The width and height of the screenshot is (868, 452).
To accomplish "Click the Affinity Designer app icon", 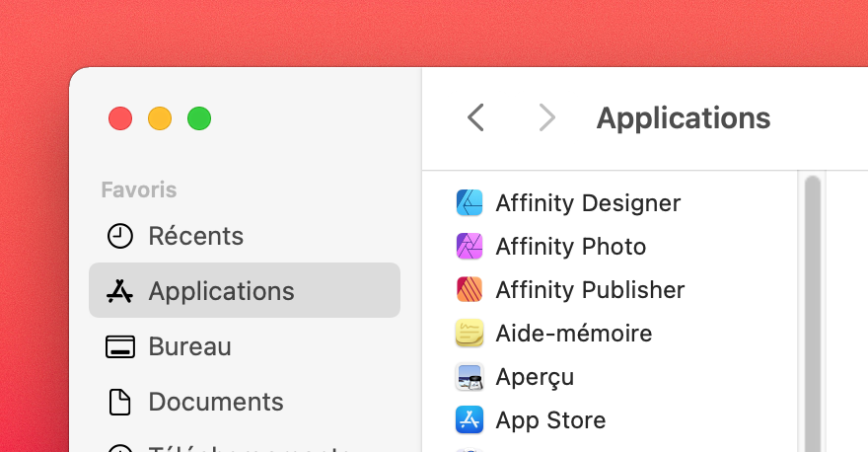I will click(x=469, y=203).
